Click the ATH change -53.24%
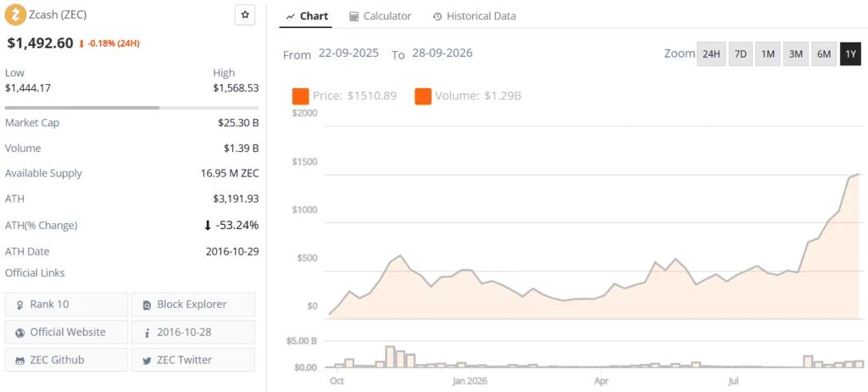This screenshot has width=868, height=392. [x=236, y=225]
